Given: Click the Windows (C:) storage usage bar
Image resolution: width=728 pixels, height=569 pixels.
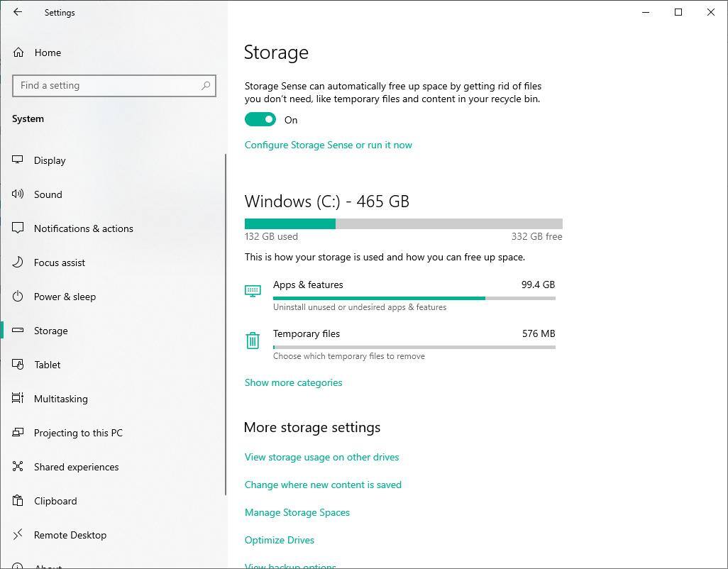Looking at the screenshot, I should tap(403, 224).
